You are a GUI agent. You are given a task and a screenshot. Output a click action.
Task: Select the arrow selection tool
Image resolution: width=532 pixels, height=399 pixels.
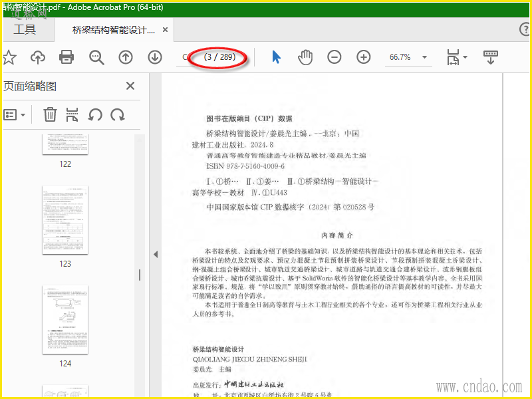(x=276, y=57)
